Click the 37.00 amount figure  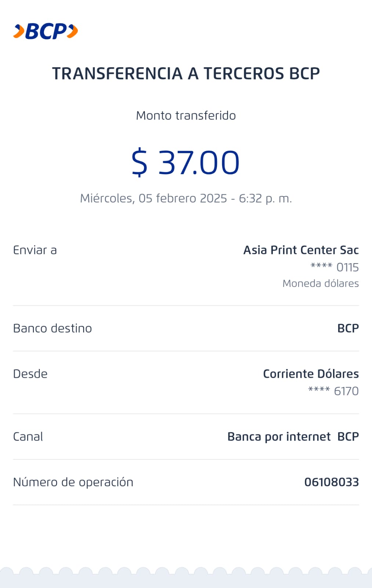tap(199, 162)
